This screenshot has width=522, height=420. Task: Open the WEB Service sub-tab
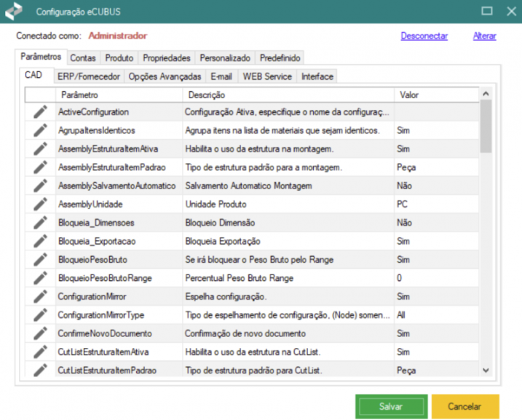coord(267,76)
